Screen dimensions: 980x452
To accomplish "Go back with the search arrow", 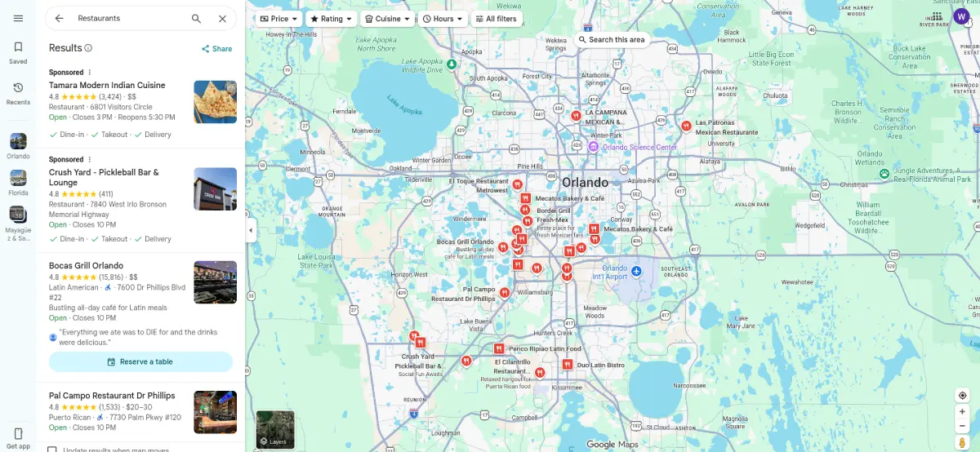I will tap(59, 18).
